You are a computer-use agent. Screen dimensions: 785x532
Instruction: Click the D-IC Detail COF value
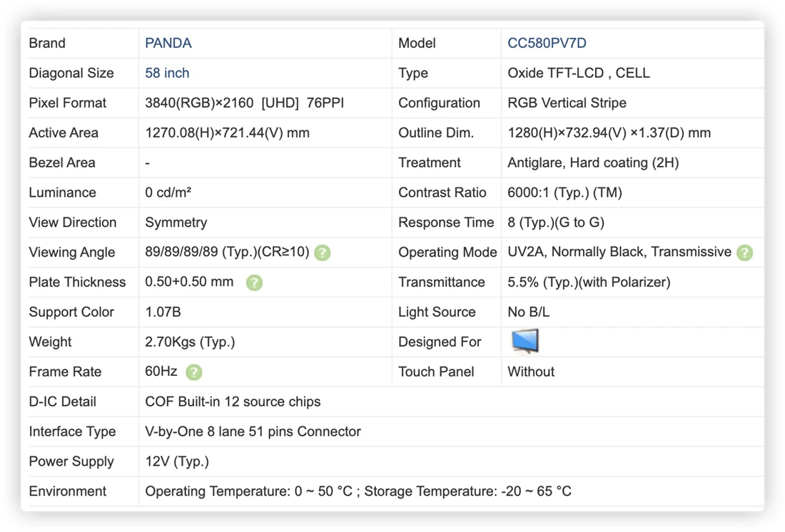(233, 402)
